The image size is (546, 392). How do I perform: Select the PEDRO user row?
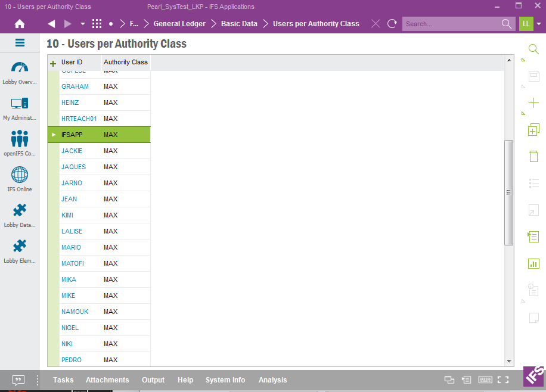pos(99,360)
